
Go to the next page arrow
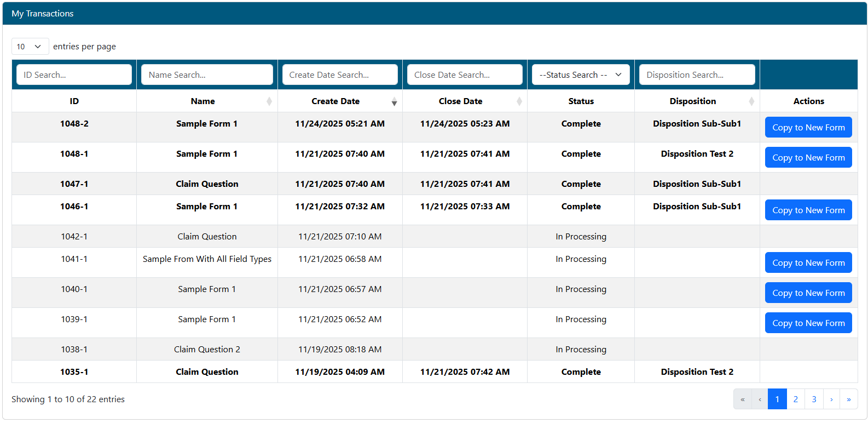point(831,399)
